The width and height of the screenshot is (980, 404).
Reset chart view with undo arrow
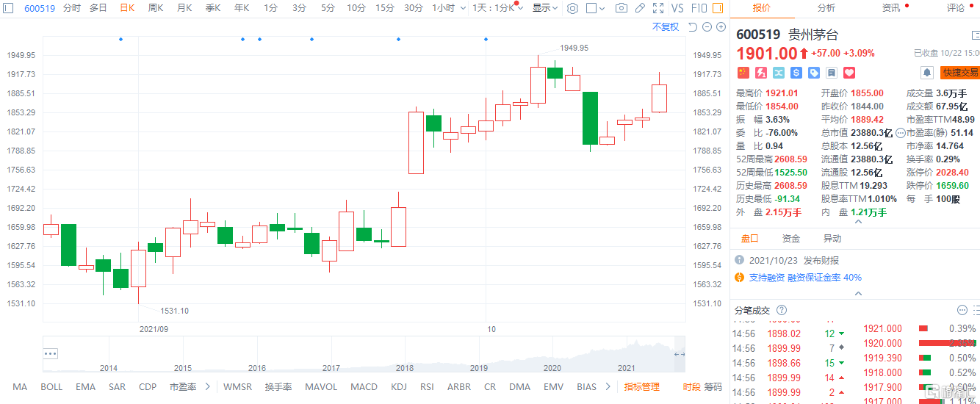[x=692, y=27]
